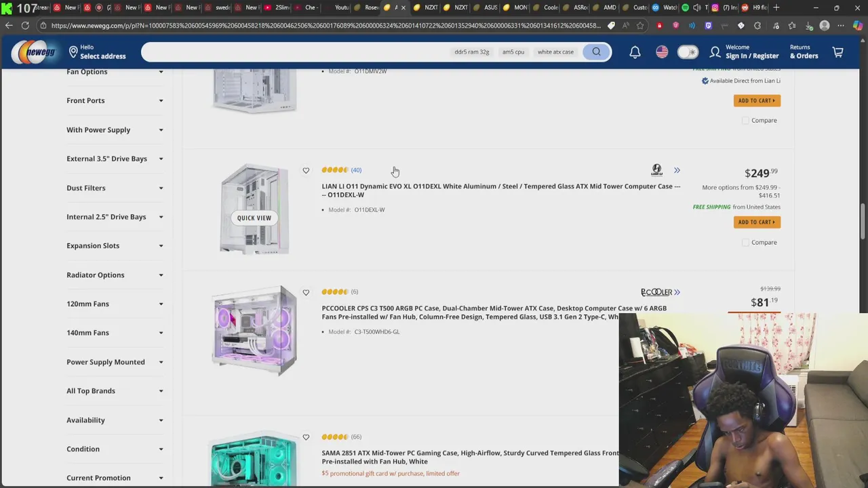Viewport: 868px width, 488px height.
Task: Bookmark this page with the star icon
Action: click(x=640, y=26)
